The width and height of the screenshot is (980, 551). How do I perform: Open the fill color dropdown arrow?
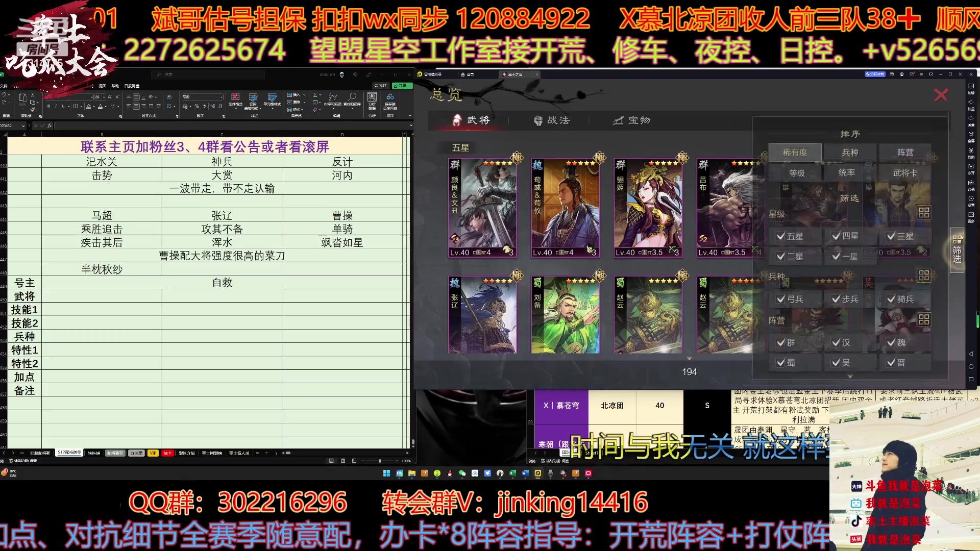point(94,107)
